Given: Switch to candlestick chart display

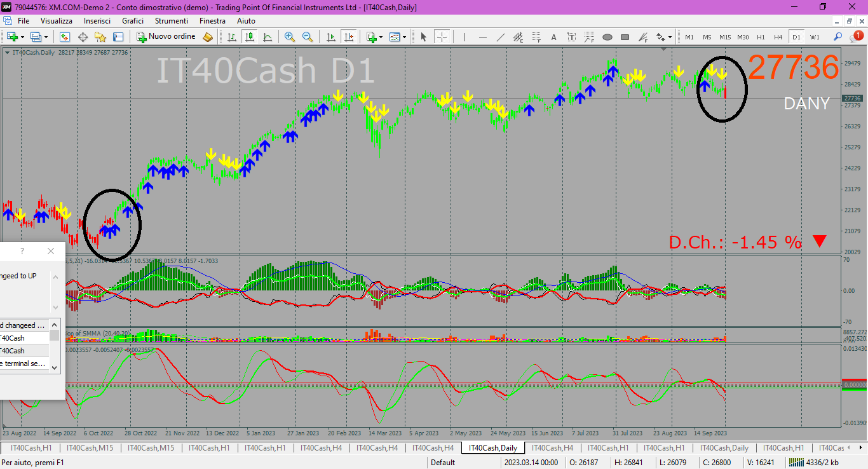Looking at the screenshot, I should pos(250,37).
